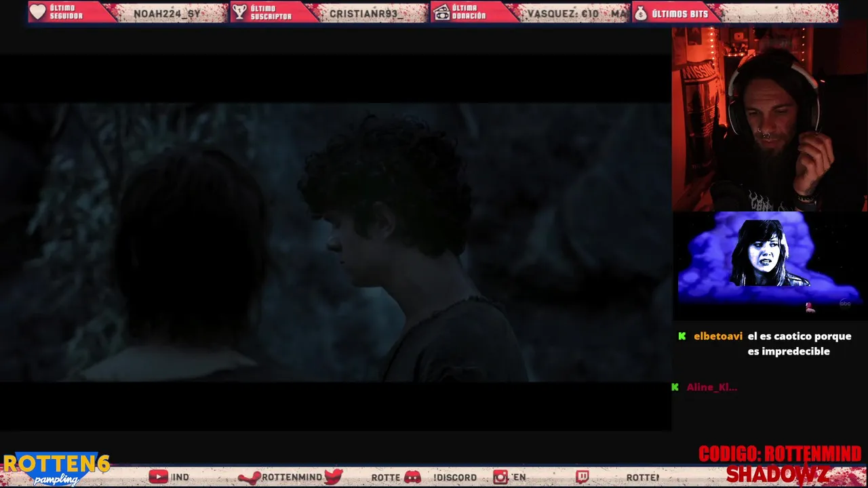Click the Discord icon in bottom bar
The image size is (868, 488).
[412, 477]
